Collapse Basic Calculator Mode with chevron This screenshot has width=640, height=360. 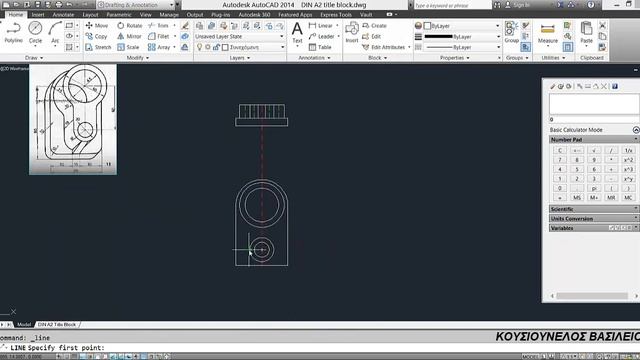[636, 130]
